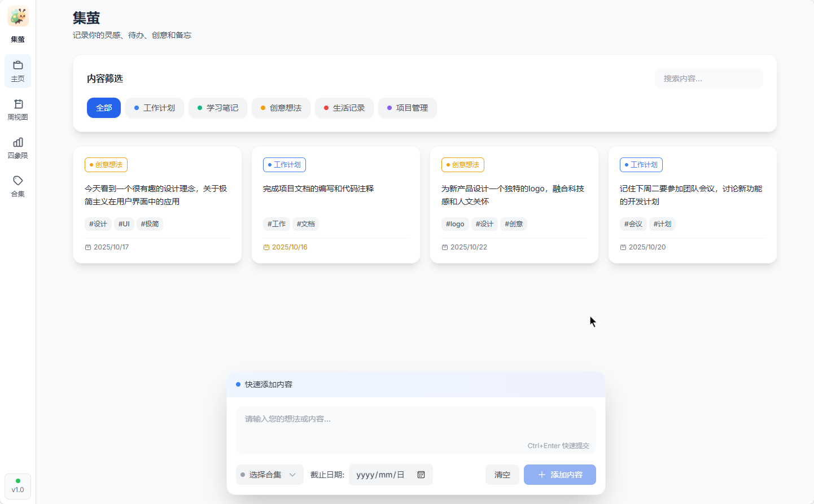The height and width of the screenshot is (504, 814).
Task: Click the 添加内容 button
Action: [x=559, y=475]
